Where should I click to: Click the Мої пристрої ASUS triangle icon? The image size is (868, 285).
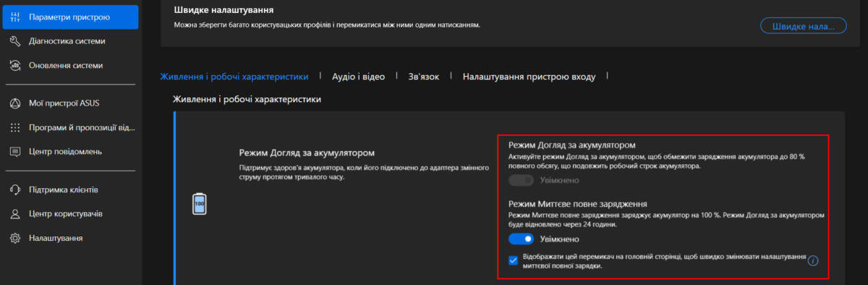pyautogui.click(x=14, y=103)
